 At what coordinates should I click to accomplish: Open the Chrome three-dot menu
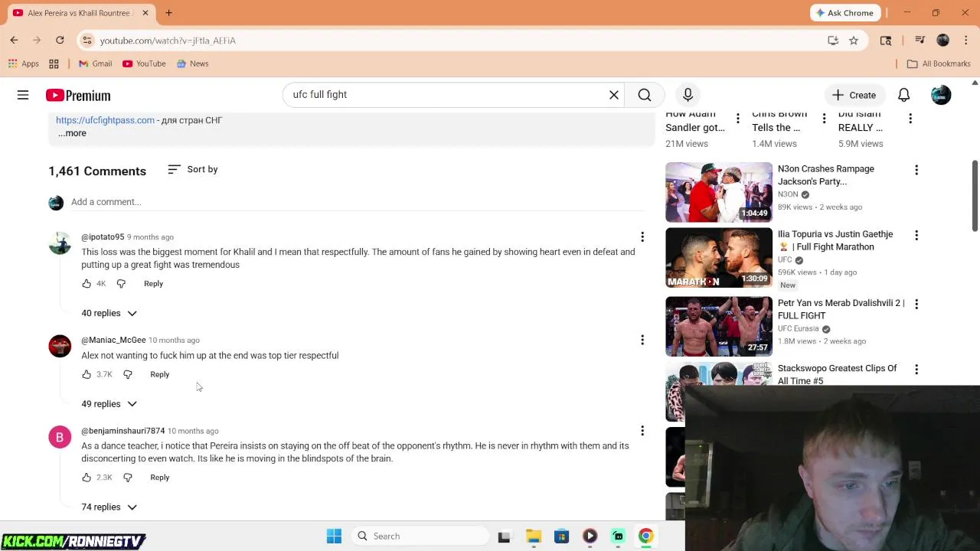coord(966,41)
